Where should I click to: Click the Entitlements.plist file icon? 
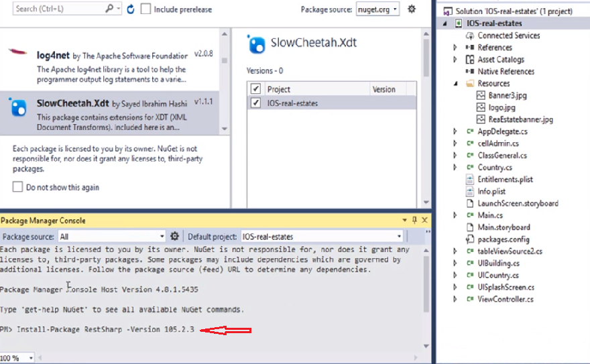469,180
